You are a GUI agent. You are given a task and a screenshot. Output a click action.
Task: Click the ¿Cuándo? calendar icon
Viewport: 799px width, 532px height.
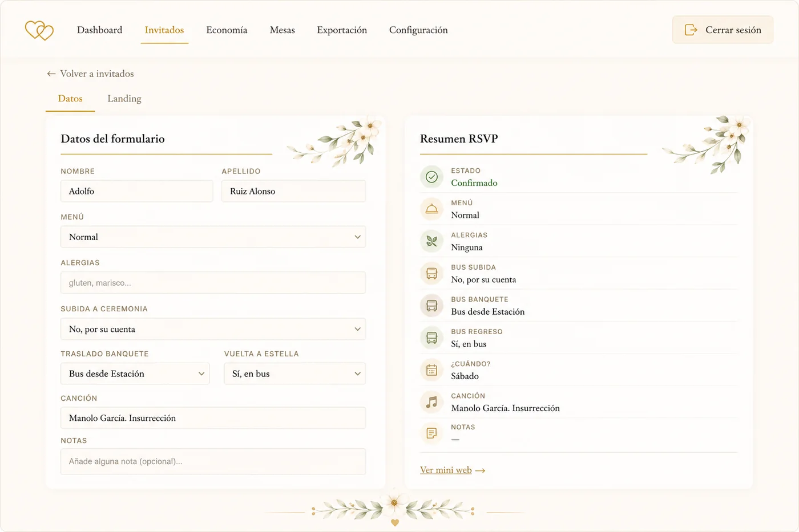pos(432,370)
